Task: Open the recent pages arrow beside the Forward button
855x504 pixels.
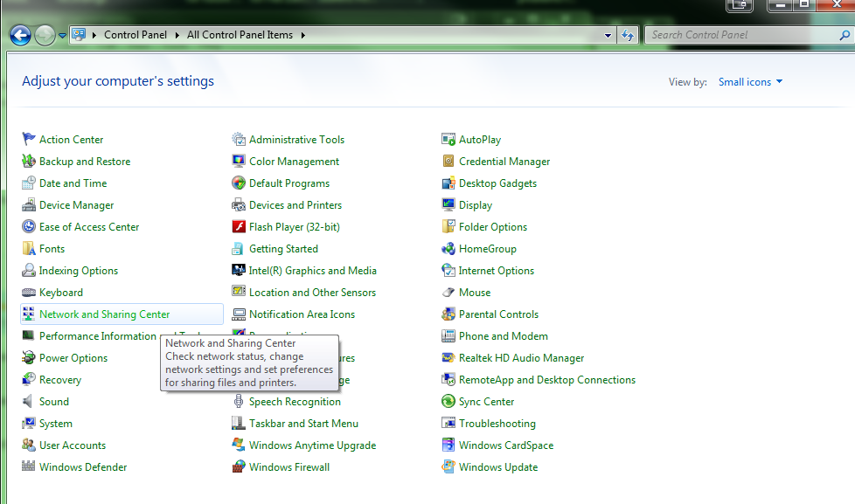Action: click(x=62, y=36)
